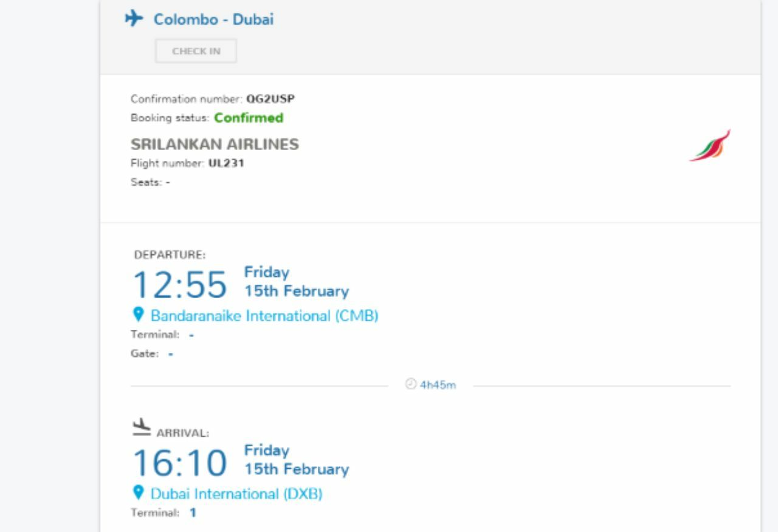
Task: Click the arrival Terminal 1 value
Action: pos(193,513)
